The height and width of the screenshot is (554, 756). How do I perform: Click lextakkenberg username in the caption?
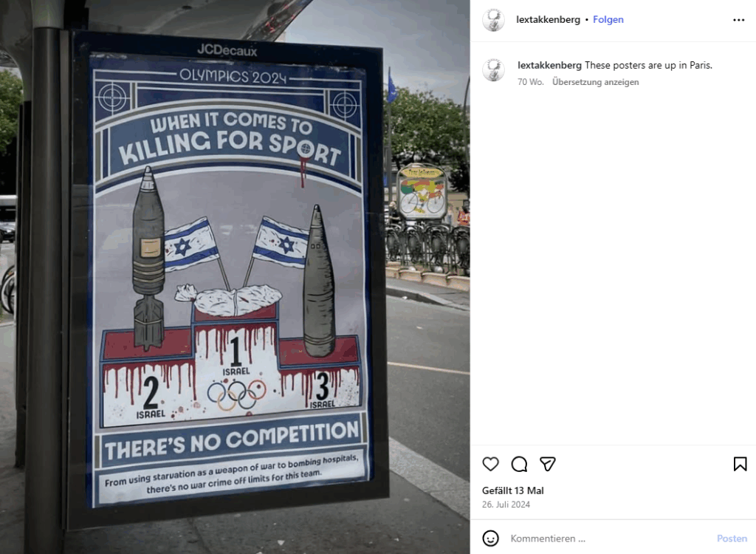pyautogui.click(x=549, y=65)
